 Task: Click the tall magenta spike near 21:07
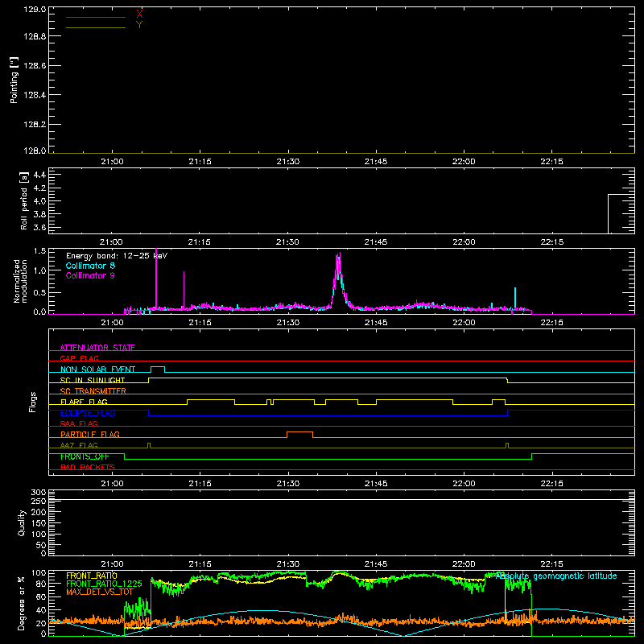pos(156,277)
